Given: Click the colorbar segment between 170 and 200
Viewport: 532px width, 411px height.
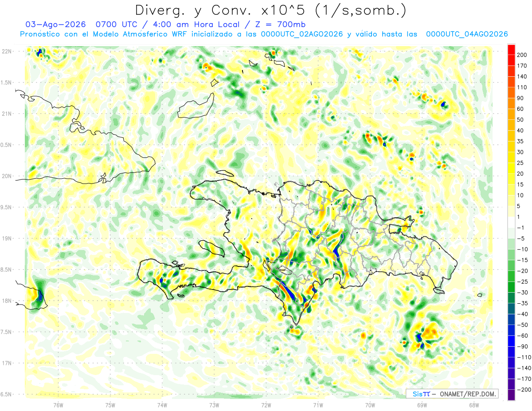Looking at the screenshot, I should [x=511, y=60].
